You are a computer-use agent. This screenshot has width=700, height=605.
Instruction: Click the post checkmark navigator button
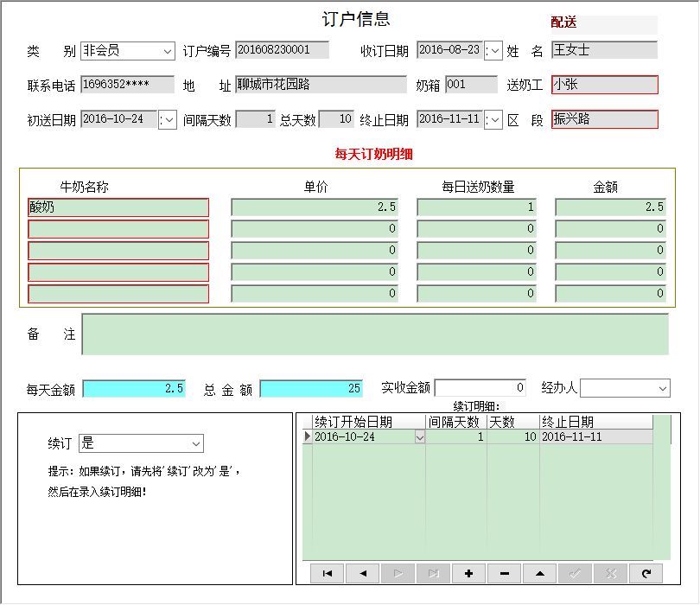coord(576,573)
